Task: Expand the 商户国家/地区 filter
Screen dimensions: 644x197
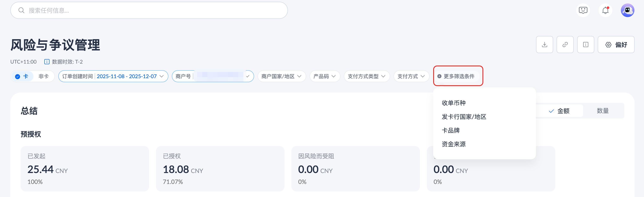Action: [x=282, y=76]
